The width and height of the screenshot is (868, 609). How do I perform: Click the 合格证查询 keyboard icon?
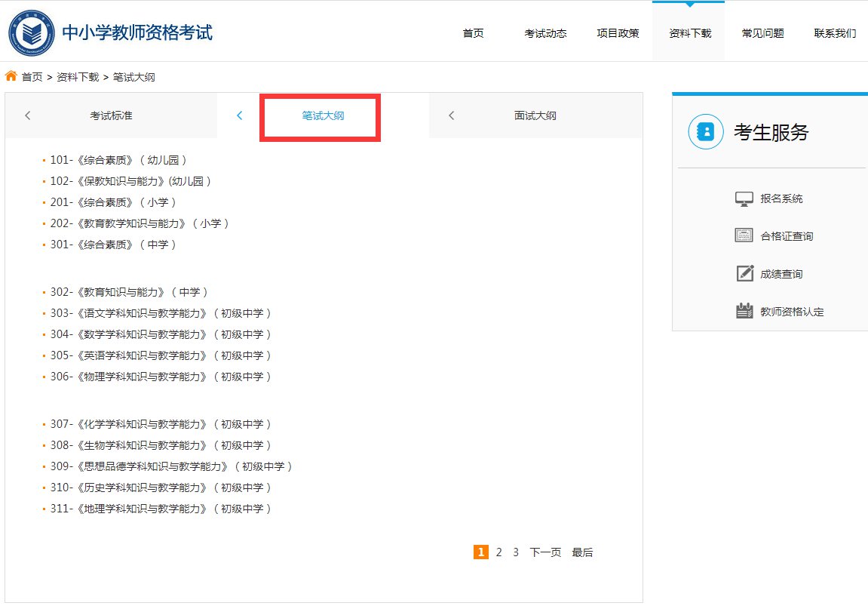(x=744, y=235)
